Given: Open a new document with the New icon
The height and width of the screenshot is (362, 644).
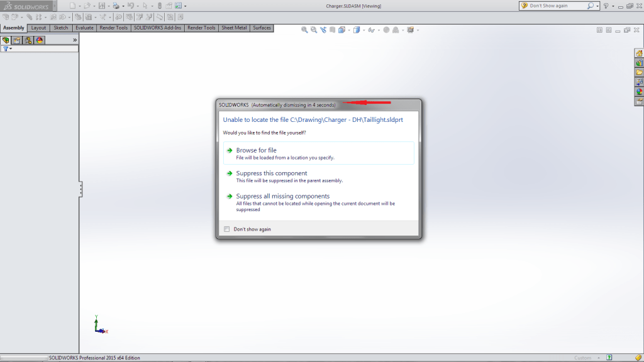Looking at the screenshot, I should coord(73,5).
